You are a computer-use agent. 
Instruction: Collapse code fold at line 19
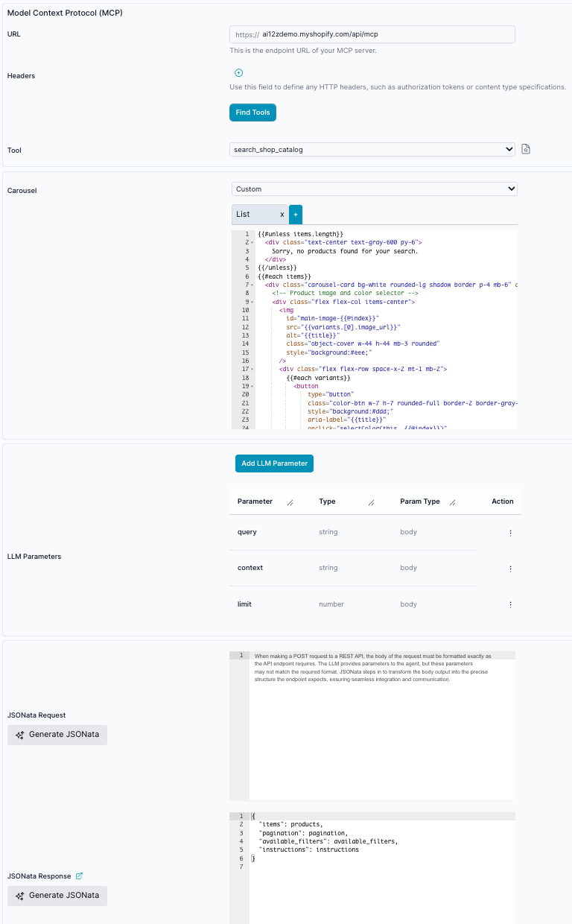pos(252,386)
